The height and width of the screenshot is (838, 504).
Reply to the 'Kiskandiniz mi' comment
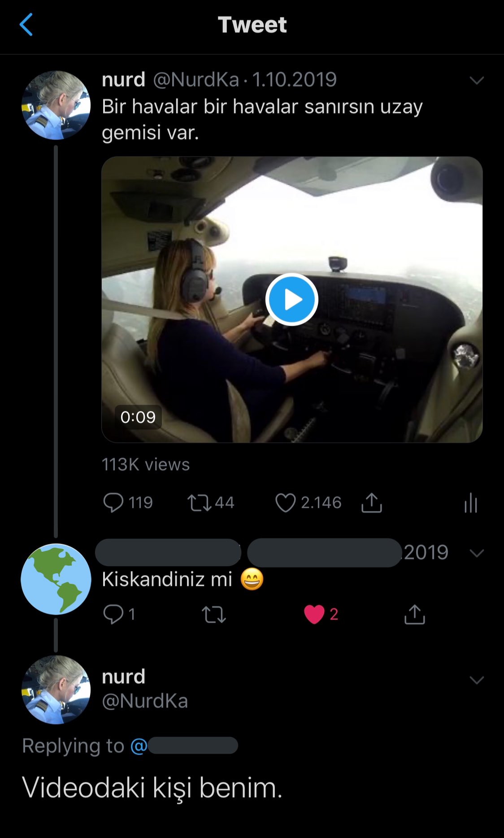113,614
